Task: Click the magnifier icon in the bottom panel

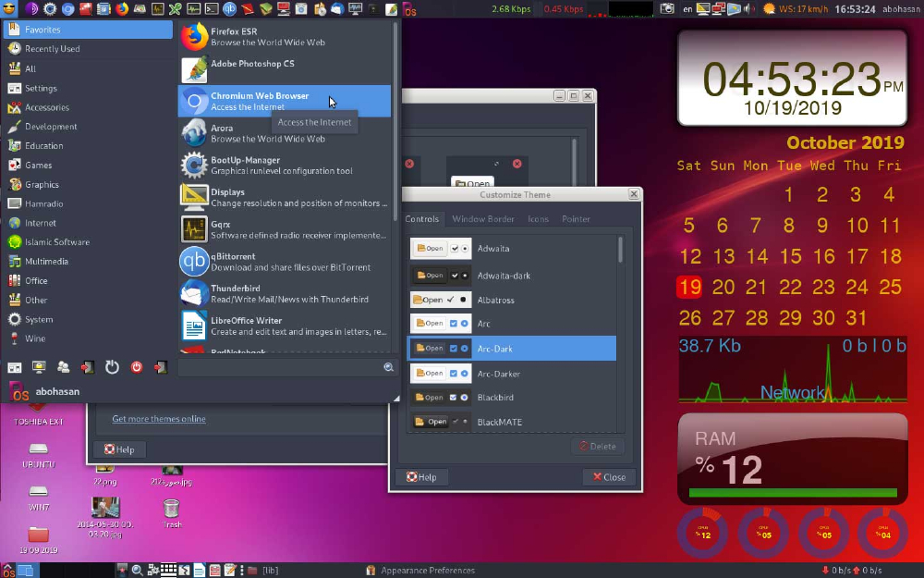Action: point(138,571)
